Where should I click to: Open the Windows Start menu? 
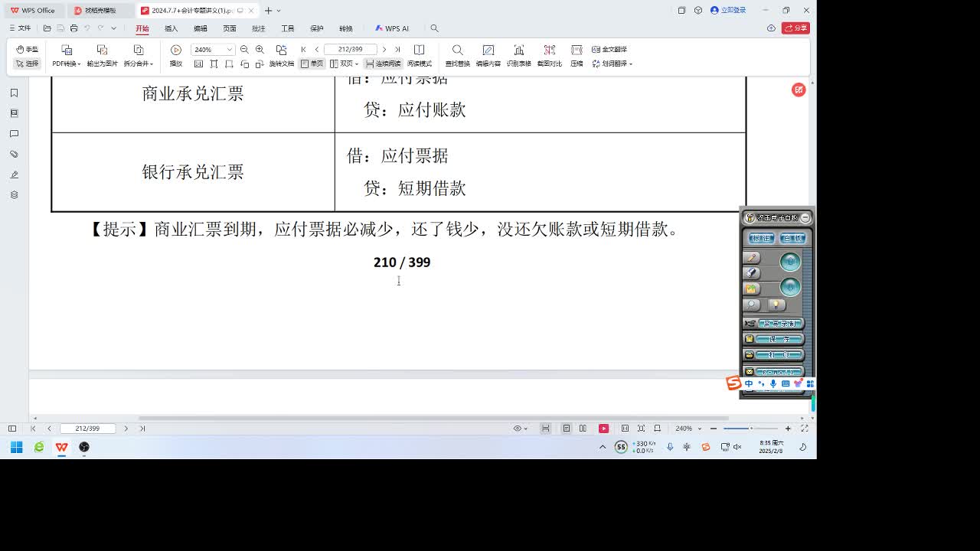point(16,447)
